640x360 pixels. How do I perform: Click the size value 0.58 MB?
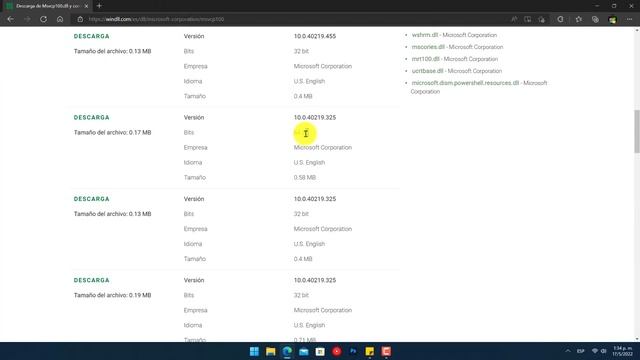tap(304, 178)
